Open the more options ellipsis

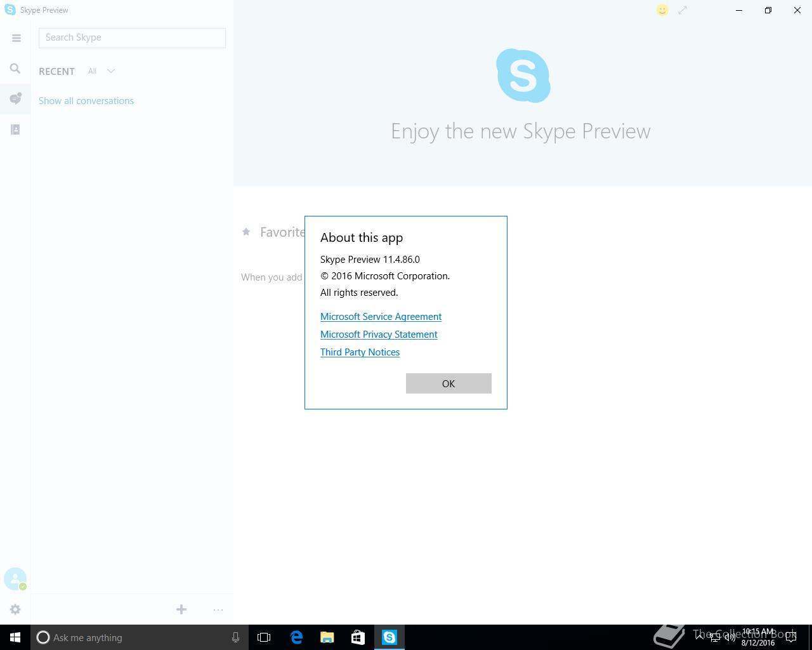pyautogui.click(x=218, y=609)
